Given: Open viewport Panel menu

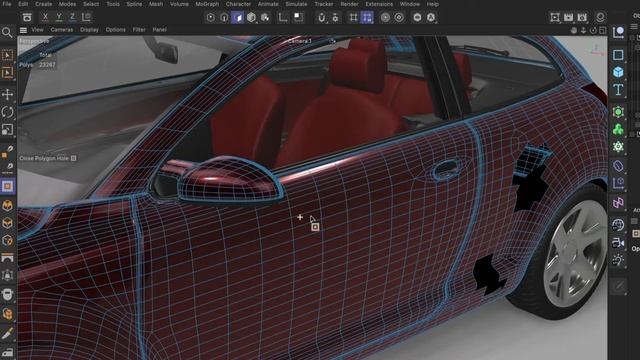Looking at the screenshot, I should [159, 30].
